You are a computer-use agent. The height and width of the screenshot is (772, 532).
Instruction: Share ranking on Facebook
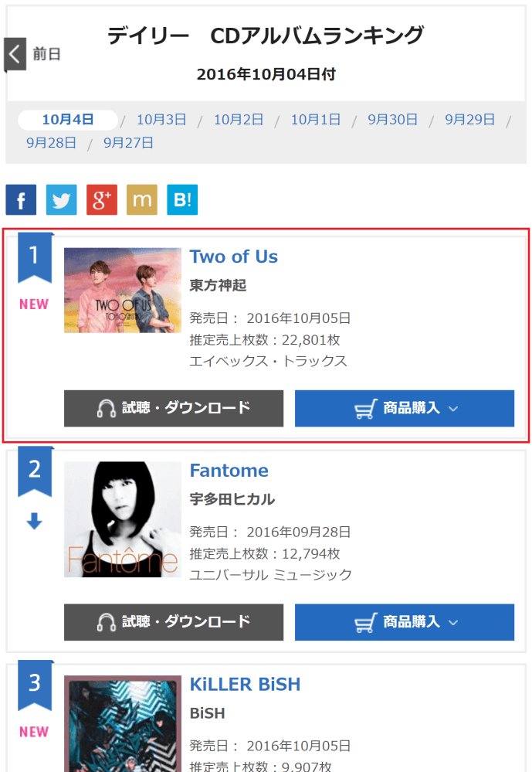point(21,199)
